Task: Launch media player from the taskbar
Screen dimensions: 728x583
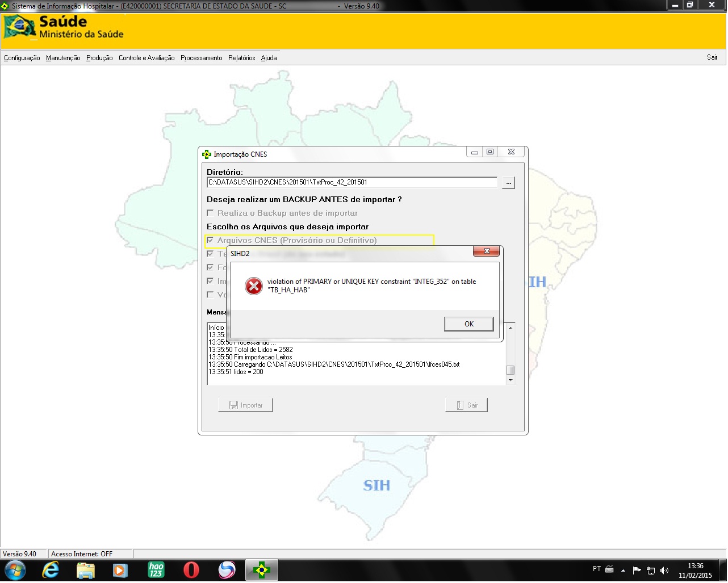Action: click(120, 569)
